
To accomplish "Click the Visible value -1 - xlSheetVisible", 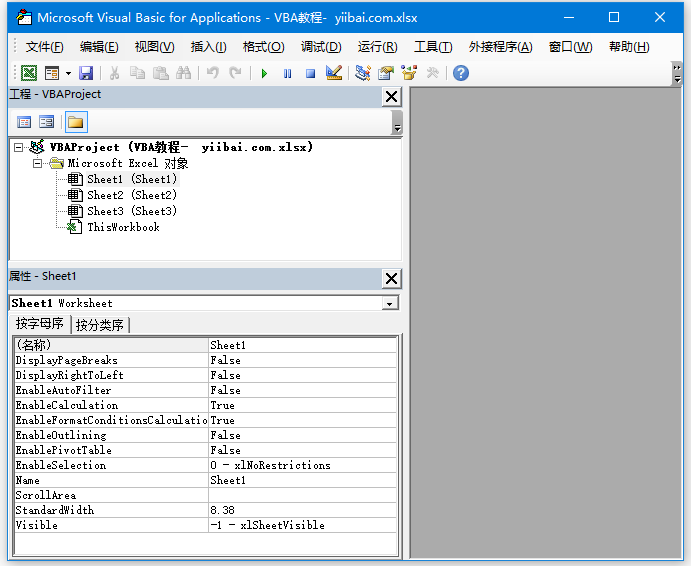I will tap(302, 525).
